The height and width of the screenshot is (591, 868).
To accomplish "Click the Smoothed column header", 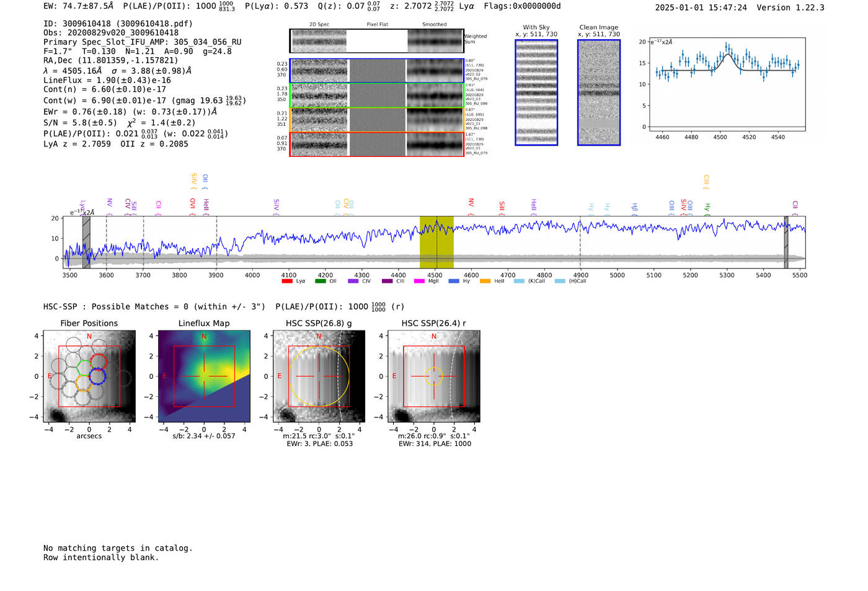I will (x=435, y=24).
